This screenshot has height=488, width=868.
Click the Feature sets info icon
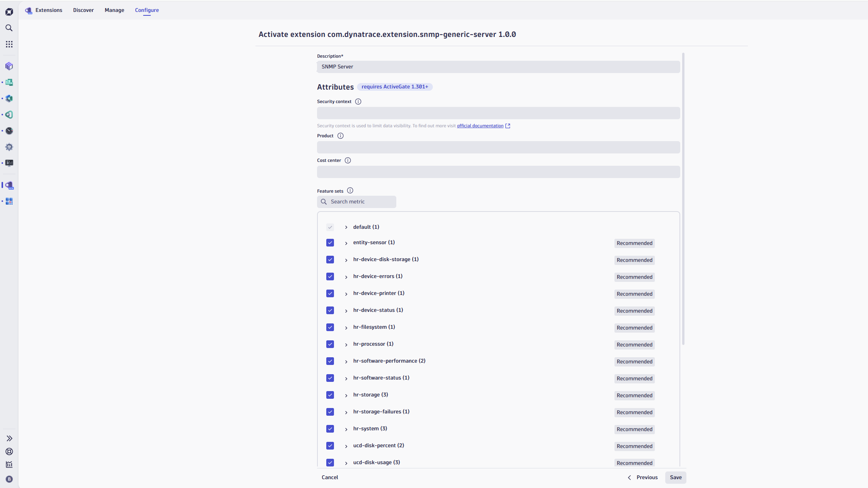point(350,191)
